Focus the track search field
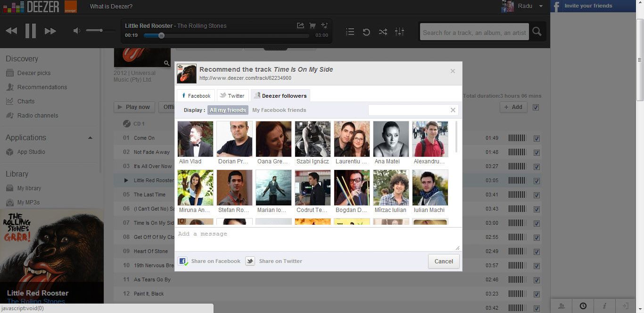The height and width of the screenshot is (313, 644). 474,33
